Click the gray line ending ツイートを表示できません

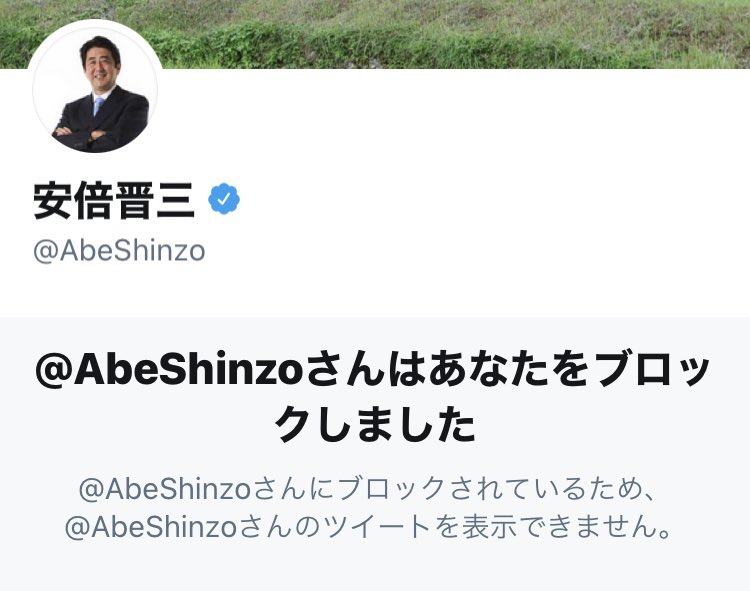(369, 527)
